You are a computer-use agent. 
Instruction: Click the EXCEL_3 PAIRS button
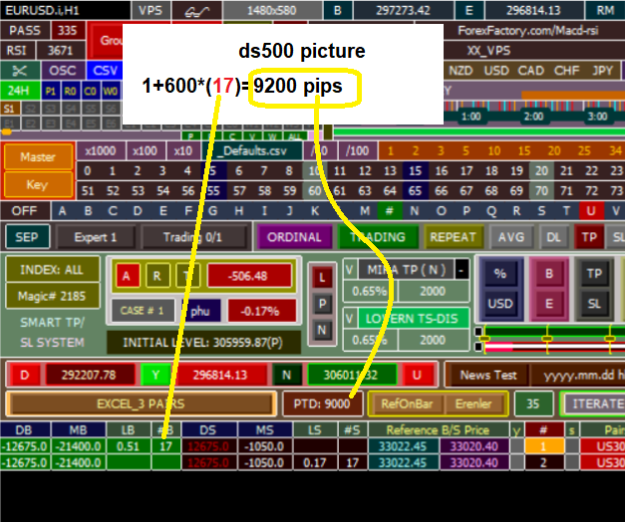tap(141, 404)
